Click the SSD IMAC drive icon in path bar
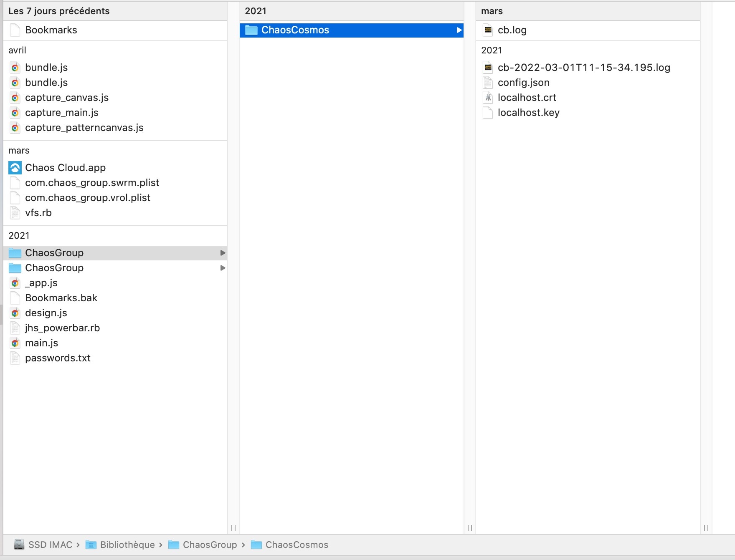735x560 pixels. pyautogui.click(x=19, y=545)
